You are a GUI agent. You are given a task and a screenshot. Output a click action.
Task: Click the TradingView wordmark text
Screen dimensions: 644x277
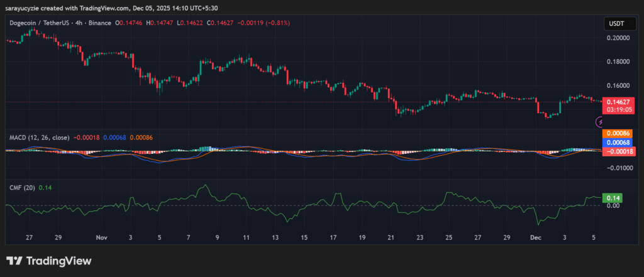(x=58, y=261)
